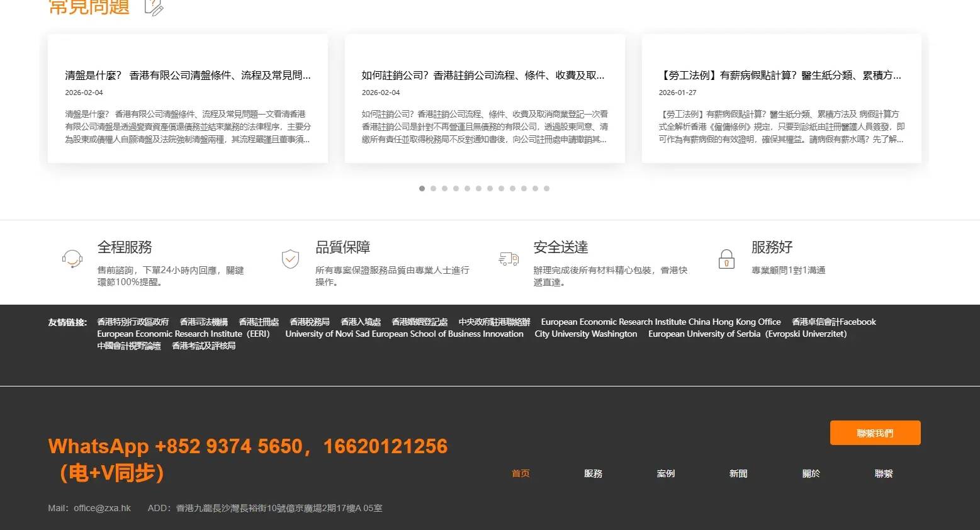Click the office@zxa.hk email address

coord(102,508)
